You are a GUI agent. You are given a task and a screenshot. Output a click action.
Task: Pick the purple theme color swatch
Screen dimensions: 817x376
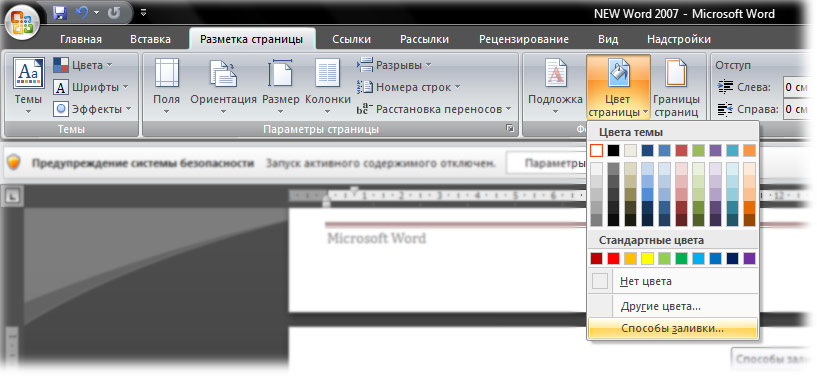(x=715, y=151)
